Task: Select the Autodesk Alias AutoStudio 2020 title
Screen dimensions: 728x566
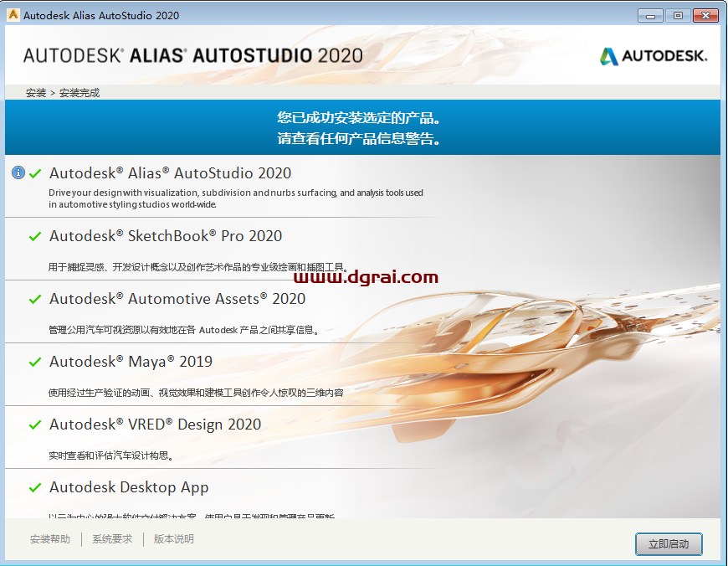Action: (x=171, y=173)
